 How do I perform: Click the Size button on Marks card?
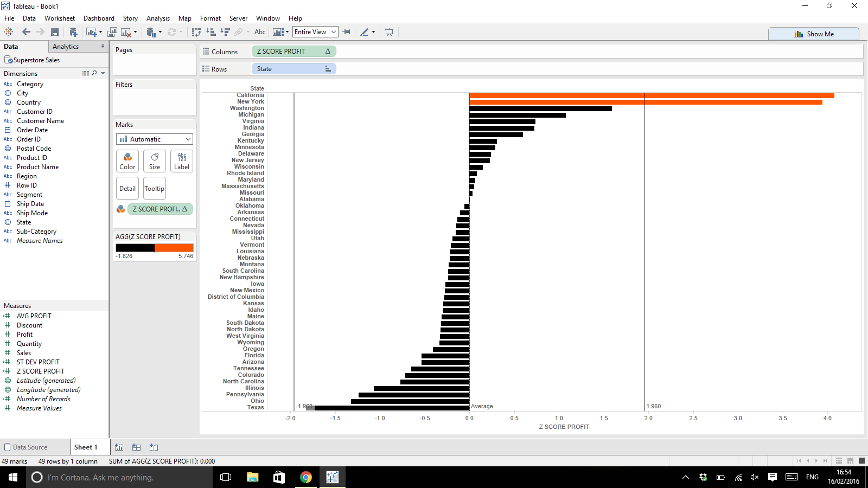tap(155, 161)
